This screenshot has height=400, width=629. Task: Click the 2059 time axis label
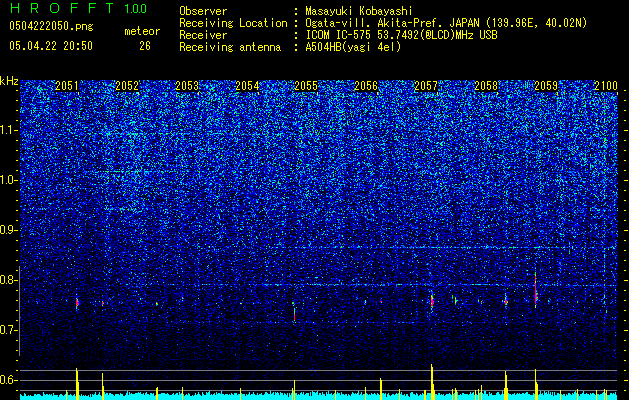click(546, 86)
